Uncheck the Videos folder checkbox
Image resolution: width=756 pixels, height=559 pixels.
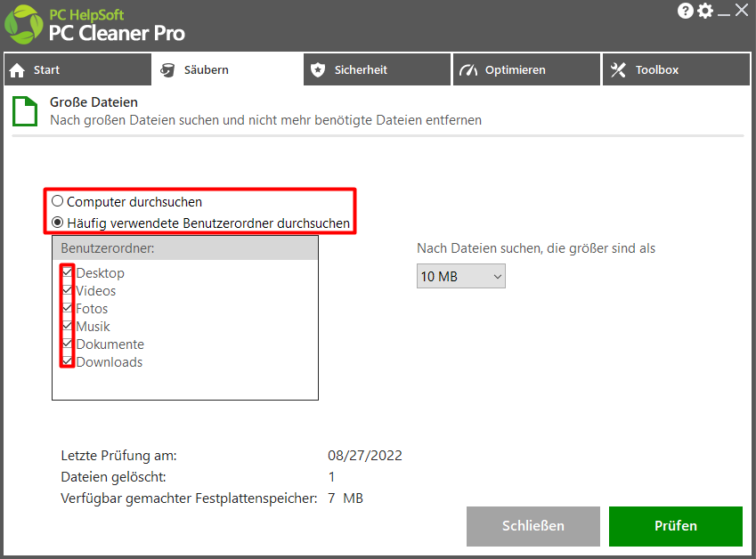click(67, 290)
